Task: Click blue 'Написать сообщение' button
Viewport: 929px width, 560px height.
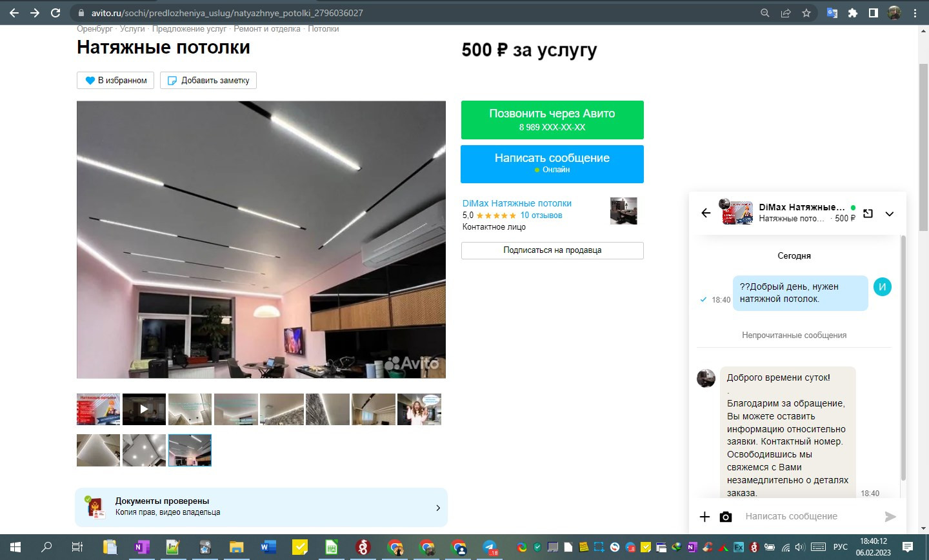Action: [552, 164]
